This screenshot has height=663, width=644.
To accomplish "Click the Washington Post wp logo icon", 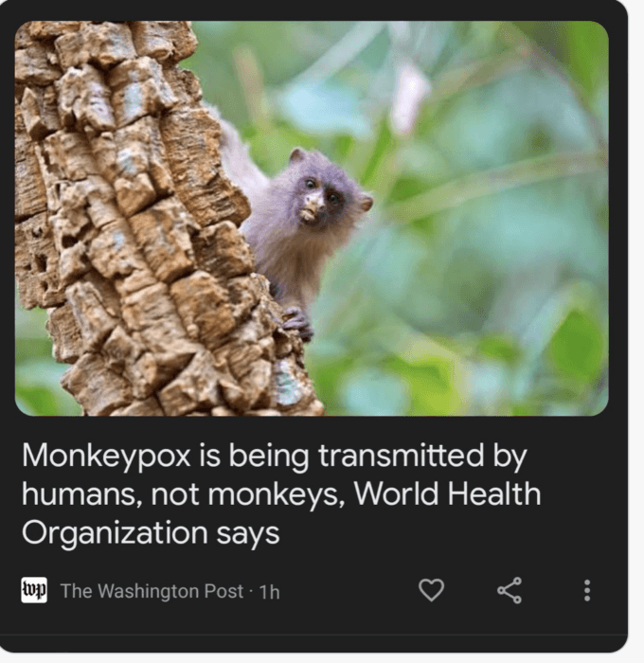I will (x=34, y=590).
